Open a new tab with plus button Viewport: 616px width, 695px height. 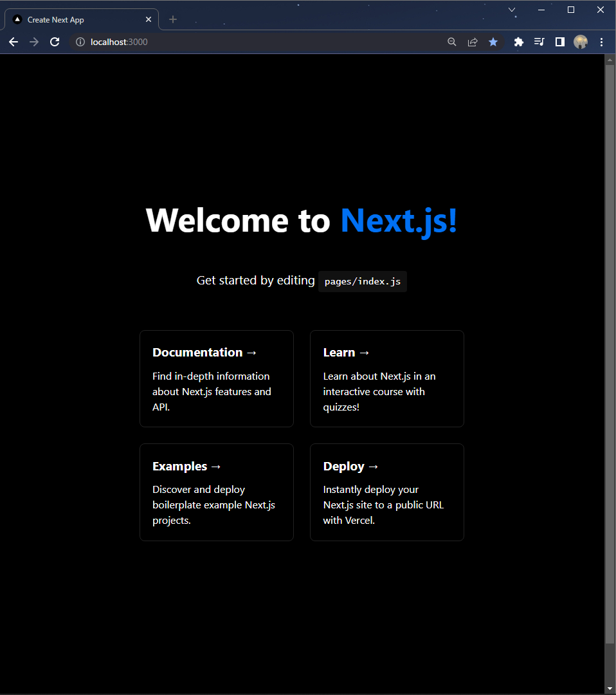pyautogui.click(x=172, y=19)
